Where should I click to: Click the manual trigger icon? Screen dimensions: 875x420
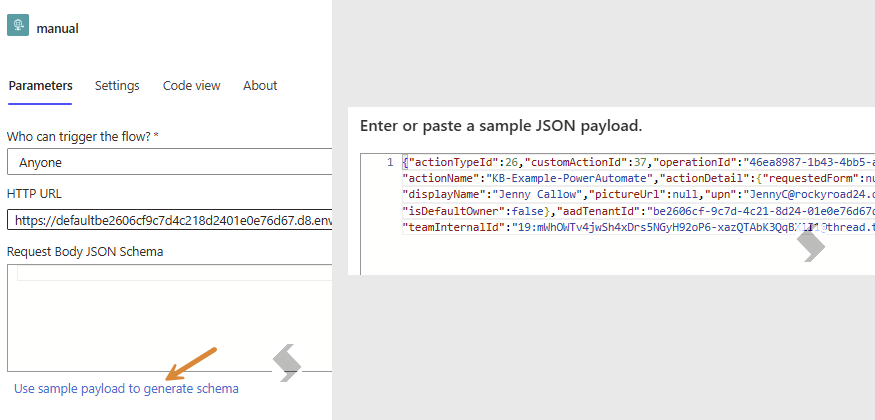pyautogui.click(x=18, y=26)
